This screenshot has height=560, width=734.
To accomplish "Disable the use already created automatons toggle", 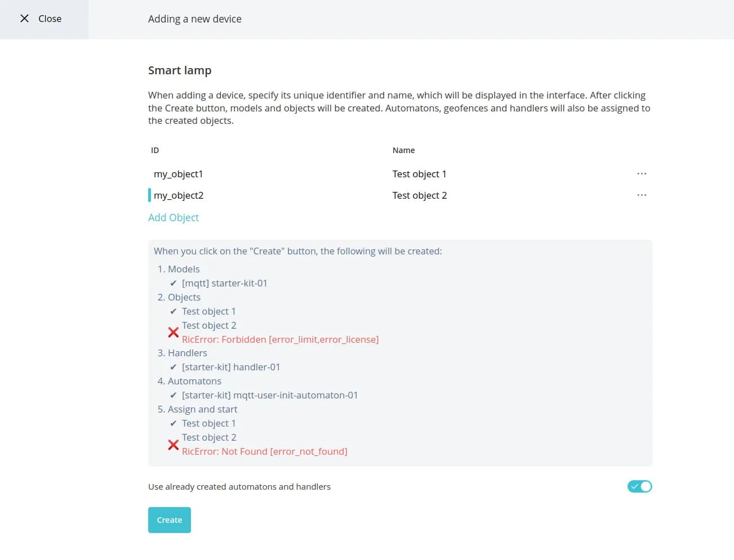I will pyautogui.click(x=639, y=486).
